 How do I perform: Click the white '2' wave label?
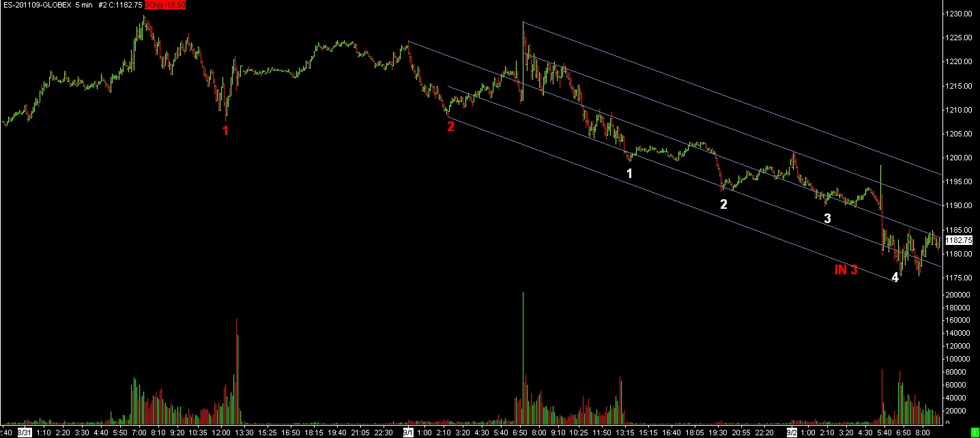click(x=723, y=204)
